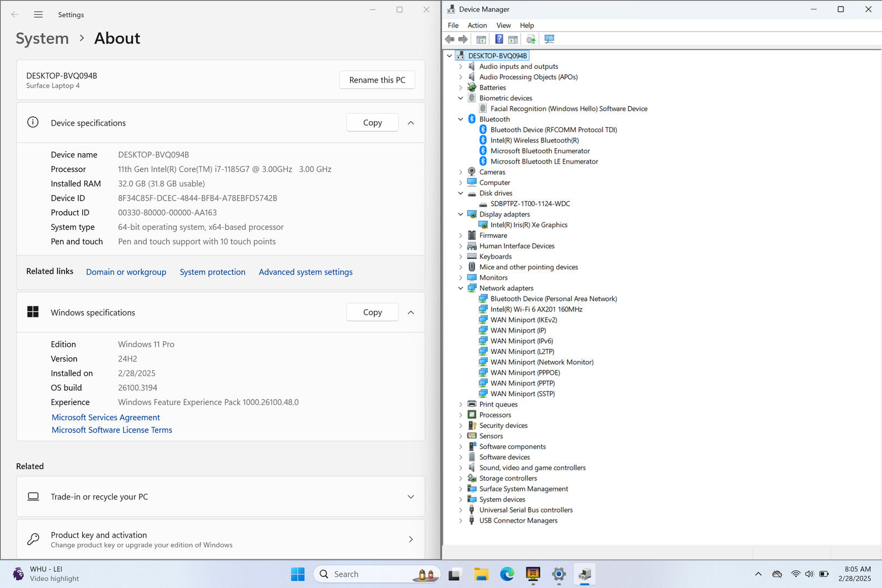Viewport: 882px width, 588px height.
Task: Click Mice and other pointing devices icon
Action: coord(472,267)
